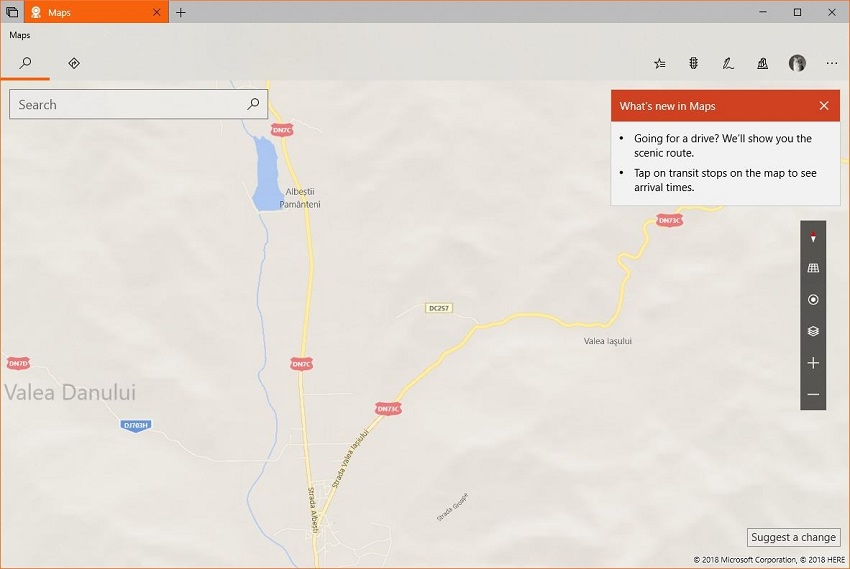Rotate map north using compass button
Viewport: 850px width, 569px height.
(x=813, y=237)
